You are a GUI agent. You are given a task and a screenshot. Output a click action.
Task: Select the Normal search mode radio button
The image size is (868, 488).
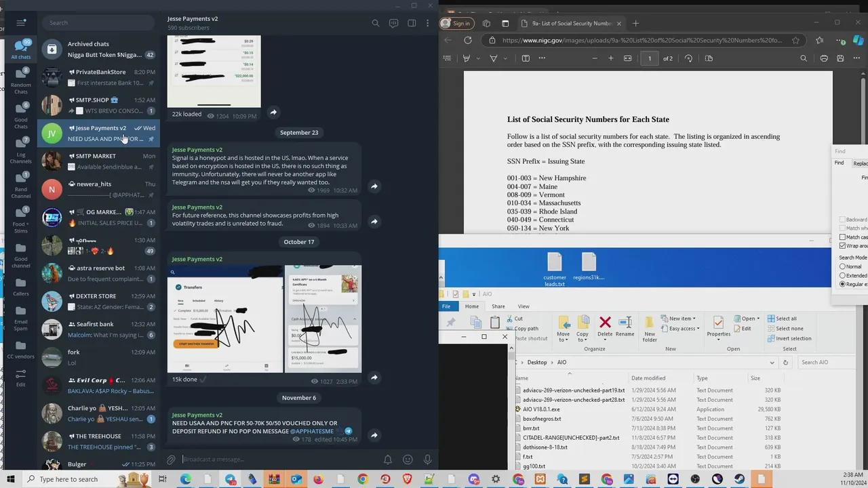842,266
